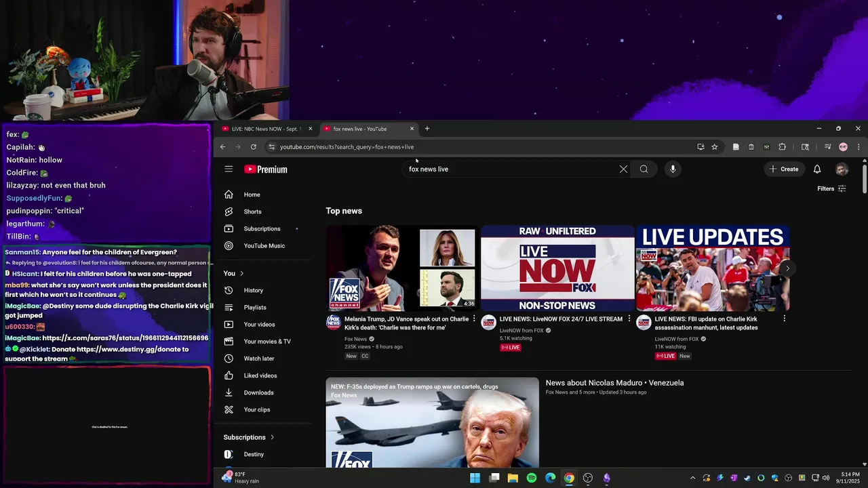Open Destiny channel subscription
The image size is (868, 488).
(x=264, y=454)
